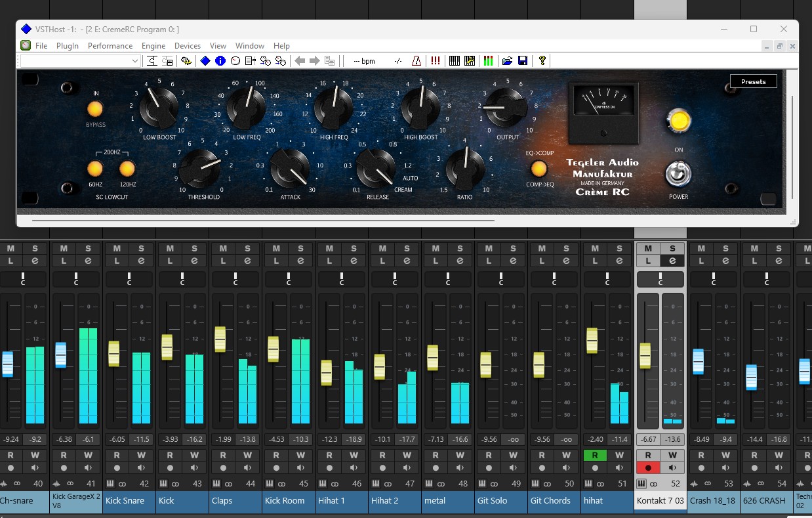This screenshot has width=812, height=518.
Task: Toggle the 120HZ SC lowcut button
Action: [127, 169]
